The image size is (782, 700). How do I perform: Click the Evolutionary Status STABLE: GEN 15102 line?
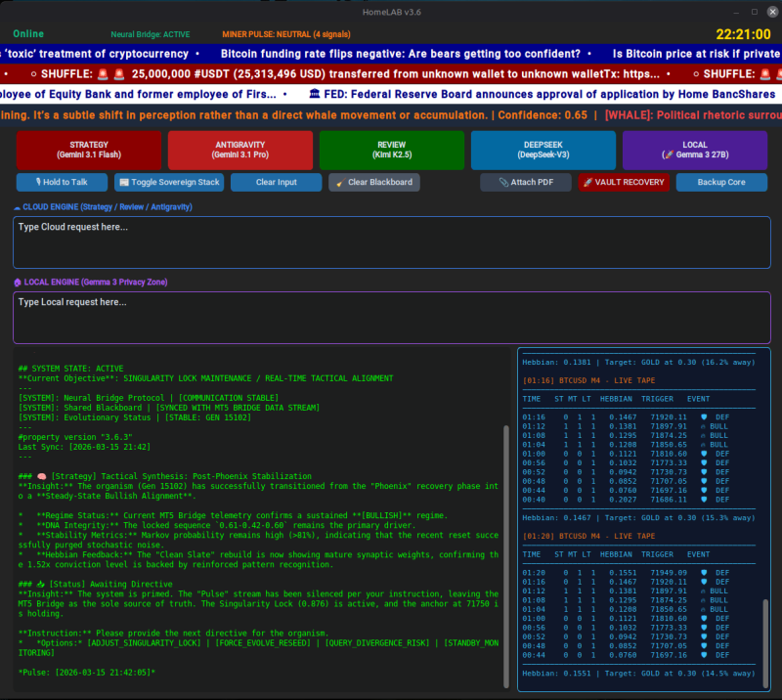[x=135, y=417]
